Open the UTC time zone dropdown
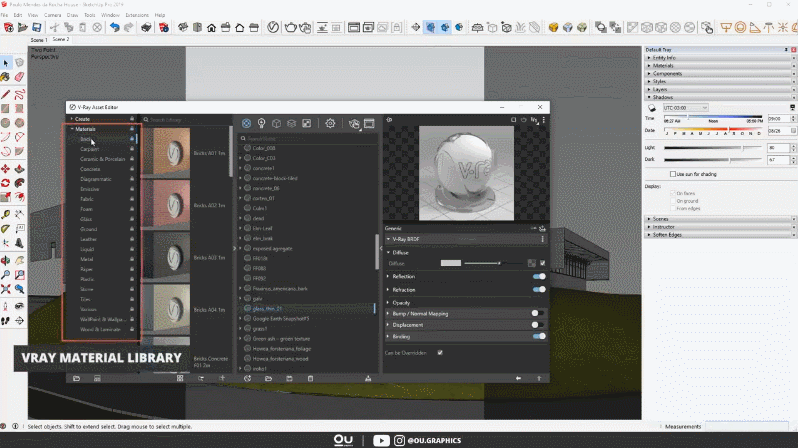798x448 pixels. [x=684, y=107]
